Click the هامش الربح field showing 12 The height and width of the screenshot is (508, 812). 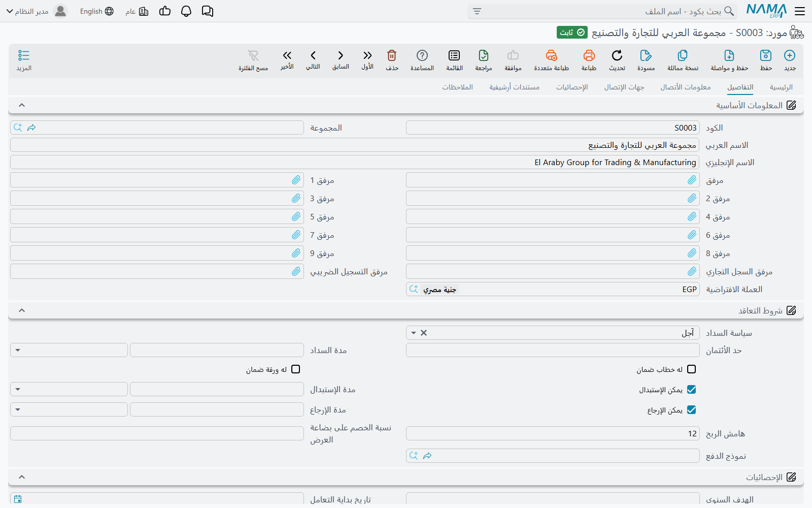[553, 433]
